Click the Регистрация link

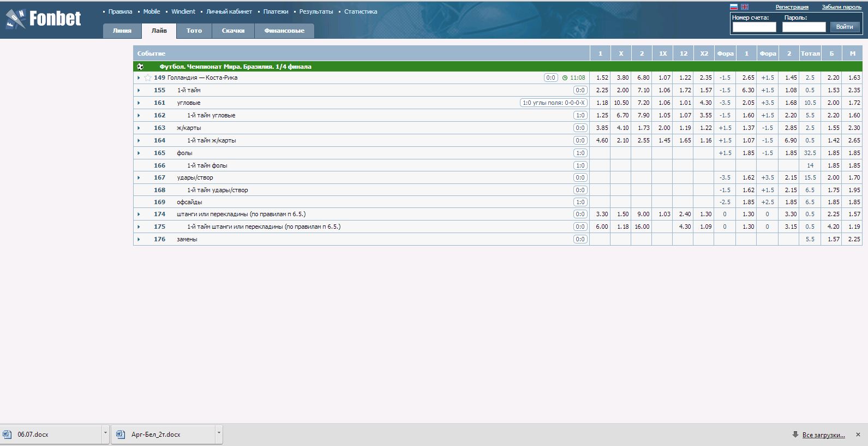pyautogui.click(x=792, y=7)
